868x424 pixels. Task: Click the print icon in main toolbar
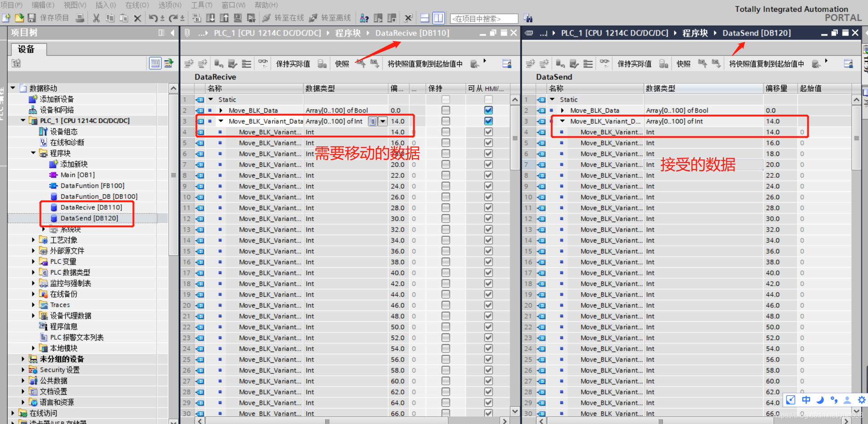tap(80, 18)
